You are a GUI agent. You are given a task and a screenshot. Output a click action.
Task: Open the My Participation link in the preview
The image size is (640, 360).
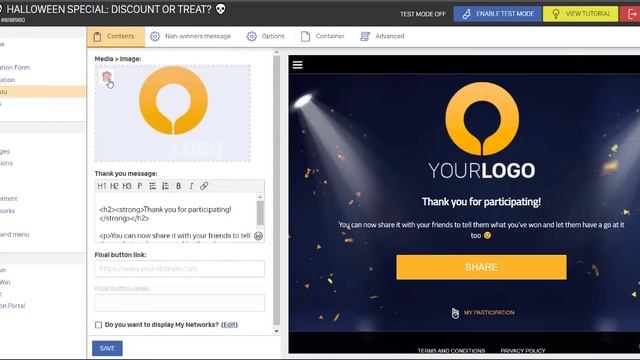[x=489, y=313]
